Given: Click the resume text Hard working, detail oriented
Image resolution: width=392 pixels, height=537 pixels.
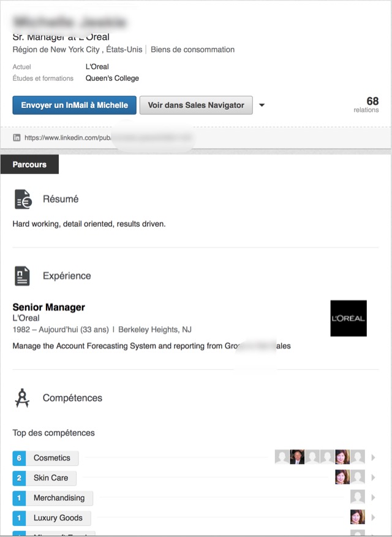Looking at the screenshot, I should tap(89, 224).
